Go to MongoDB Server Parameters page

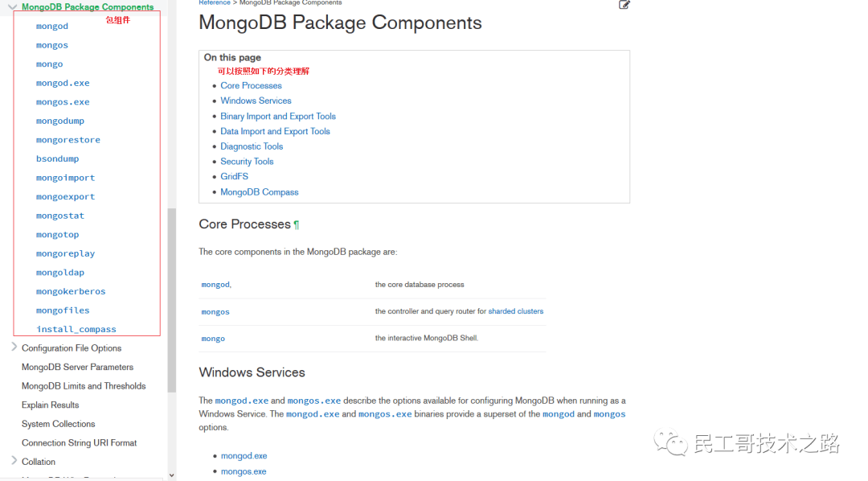[x=77, y=367]
